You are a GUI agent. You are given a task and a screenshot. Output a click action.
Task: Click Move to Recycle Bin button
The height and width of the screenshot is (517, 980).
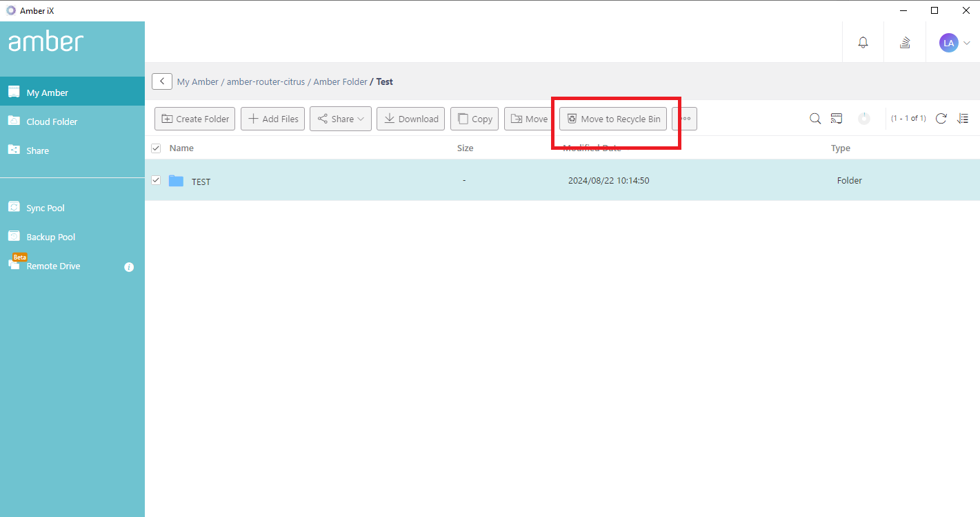(x=613, y=119)
